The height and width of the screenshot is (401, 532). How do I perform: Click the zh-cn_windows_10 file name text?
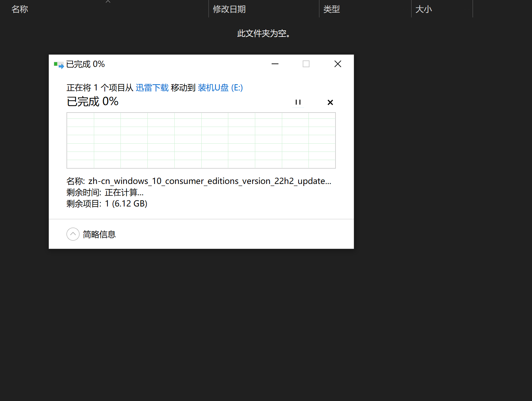210,181
